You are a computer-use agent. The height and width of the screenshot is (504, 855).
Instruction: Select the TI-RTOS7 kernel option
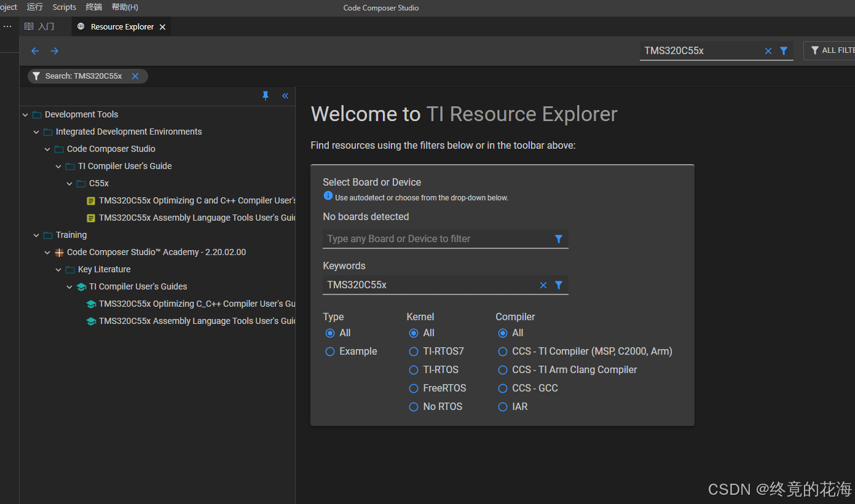[414, 352]
